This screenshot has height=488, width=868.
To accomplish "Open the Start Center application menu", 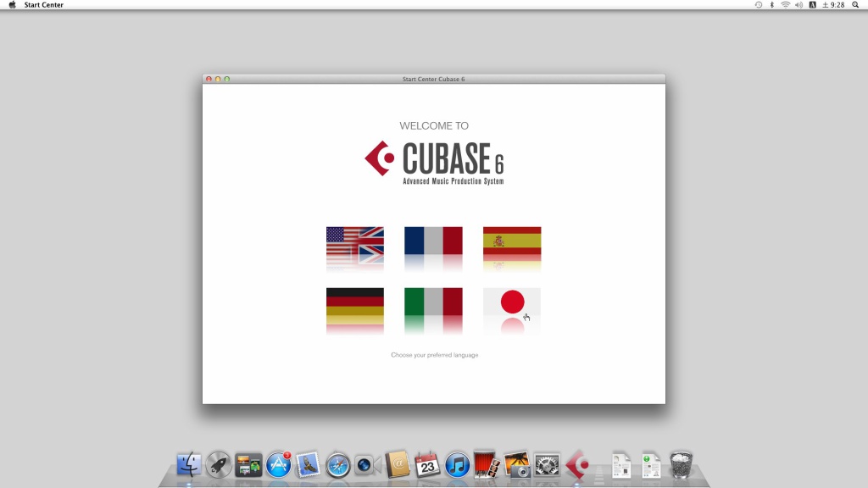I will point(44,5).
